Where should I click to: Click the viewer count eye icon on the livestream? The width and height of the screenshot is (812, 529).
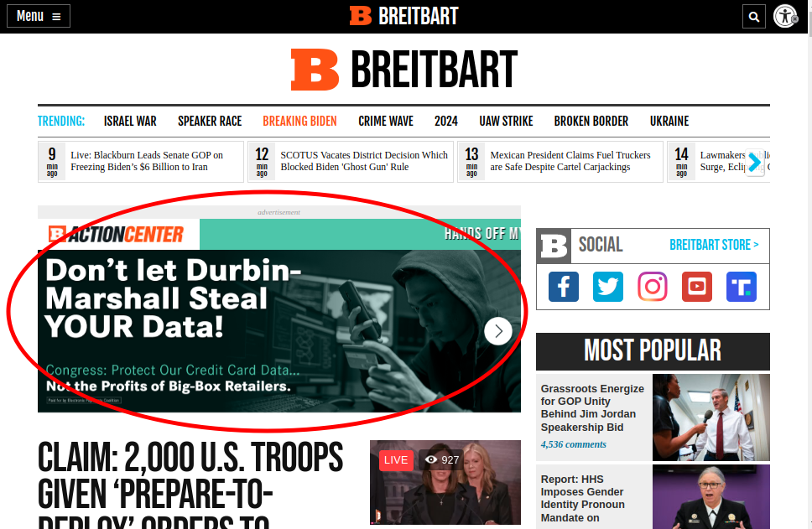pos(430,459)
